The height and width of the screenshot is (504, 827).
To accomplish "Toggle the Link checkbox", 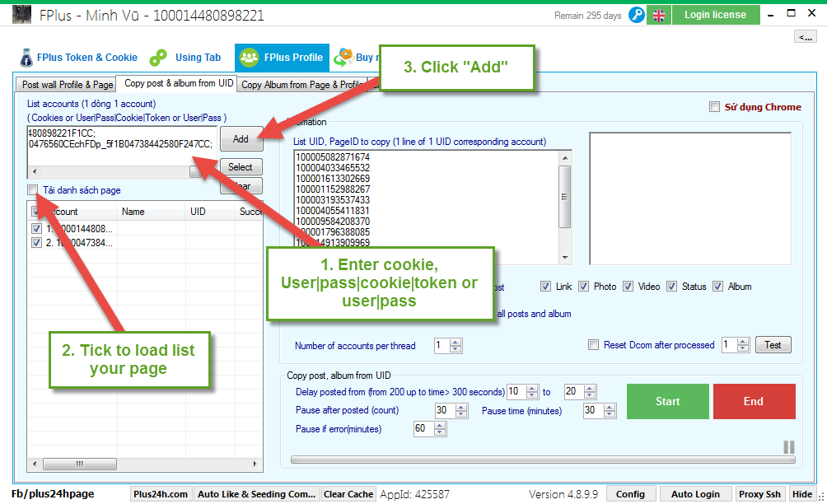I will tap(546, 287).
